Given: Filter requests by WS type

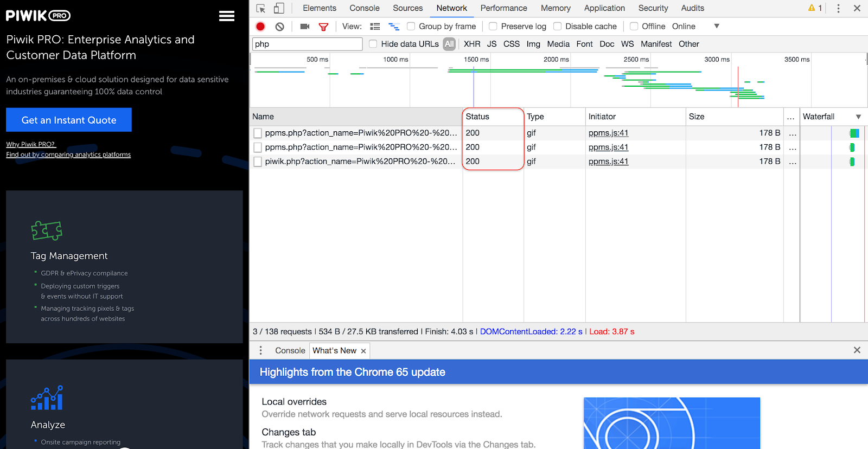Looking at the screenshot, I should 627,44.
